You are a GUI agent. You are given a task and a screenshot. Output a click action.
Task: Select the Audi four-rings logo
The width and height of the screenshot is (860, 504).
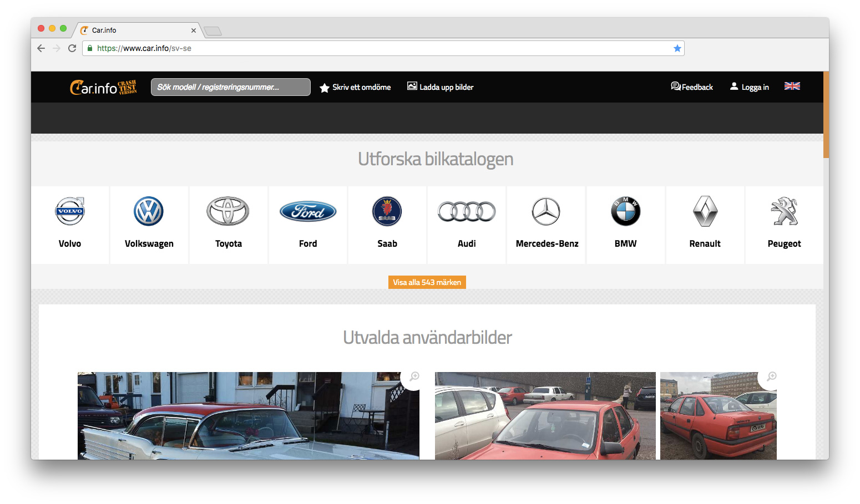467,211
